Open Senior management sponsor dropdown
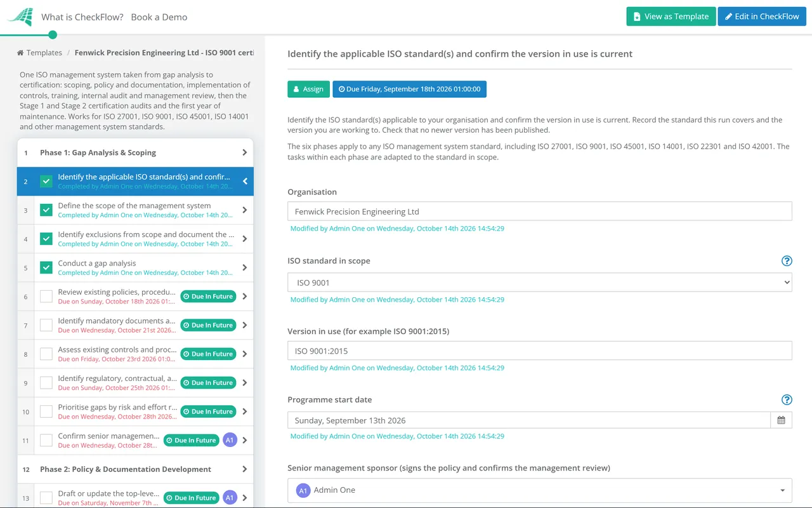The height and width of the screenshot is (508, 812). pos(540,490)
